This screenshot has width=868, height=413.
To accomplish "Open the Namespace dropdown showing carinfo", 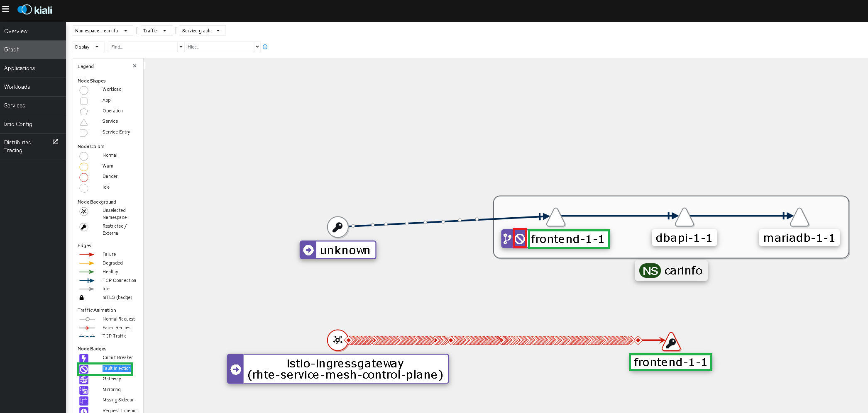I will coord(103,30).
